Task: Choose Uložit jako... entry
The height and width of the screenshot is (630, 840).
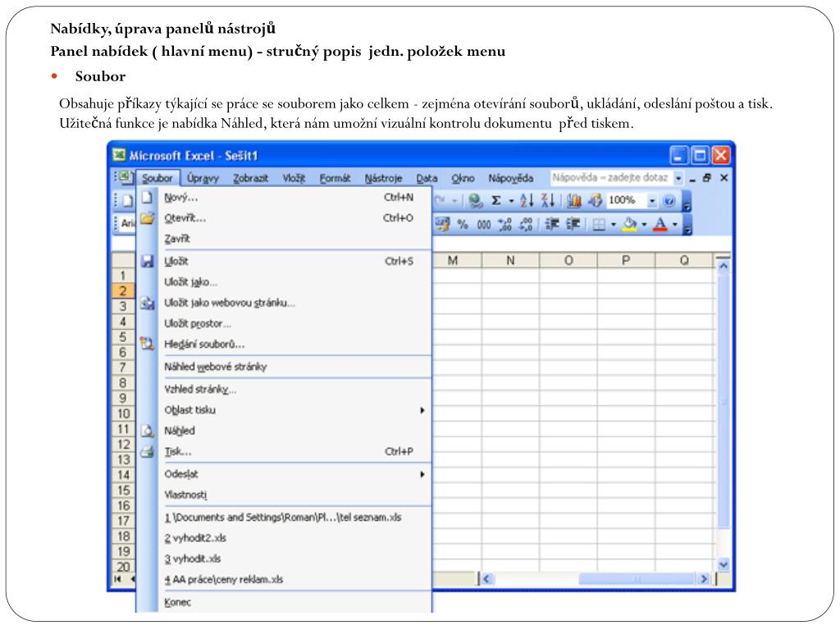Action: click(x=285, y=282)
